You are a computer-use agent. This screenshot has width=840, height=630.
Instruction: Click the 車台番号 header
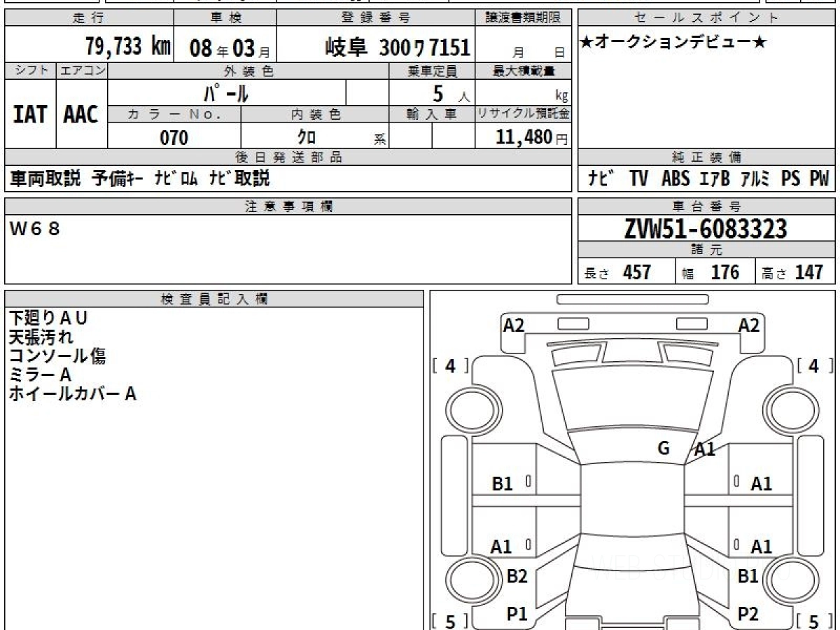[706, 206]
